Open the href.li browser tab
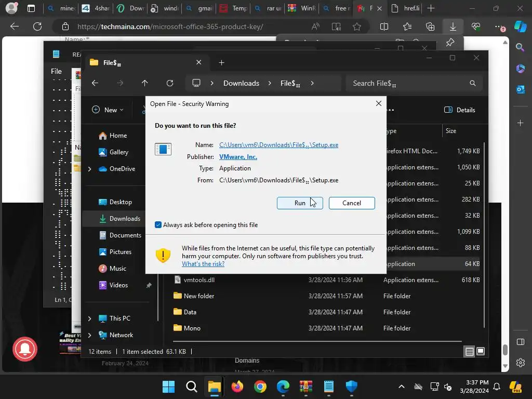 coord(405,8)
